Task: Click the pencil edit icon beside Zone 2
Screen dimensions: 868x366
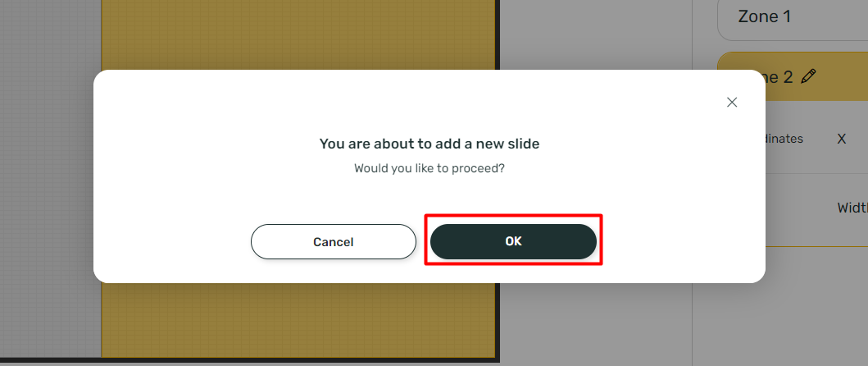Action: pos(808,76)
